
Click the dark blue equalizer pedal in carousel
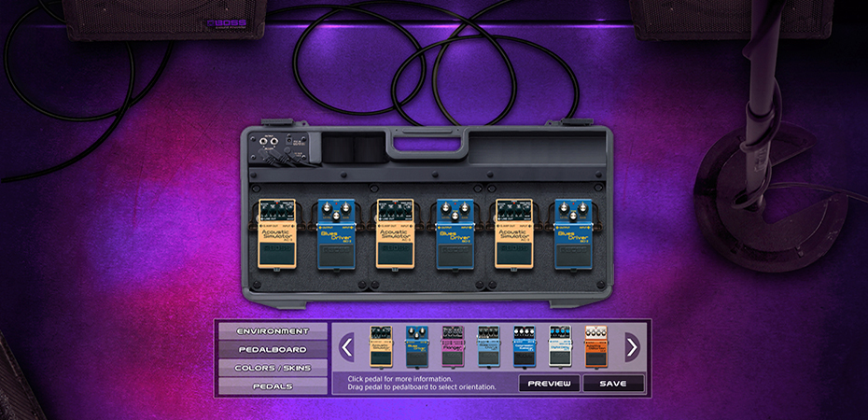(525, 346)
